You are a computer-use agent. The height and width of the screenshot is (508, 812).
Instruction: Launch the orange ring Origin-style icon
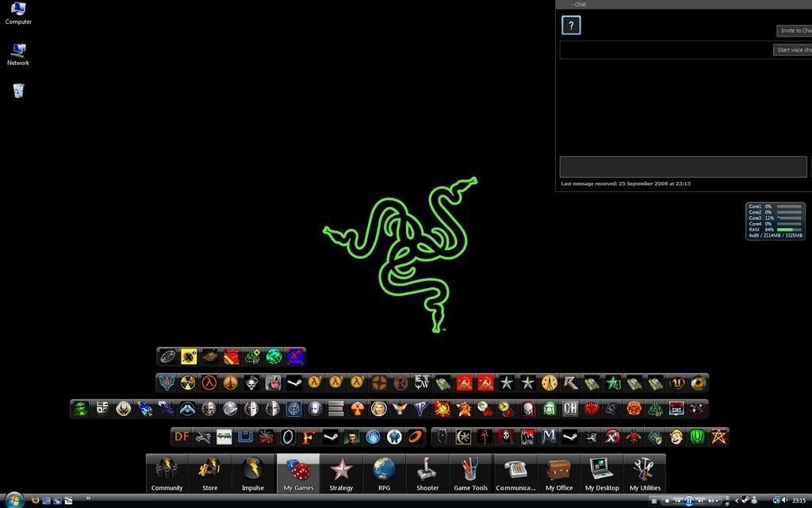tap(415, 437)
